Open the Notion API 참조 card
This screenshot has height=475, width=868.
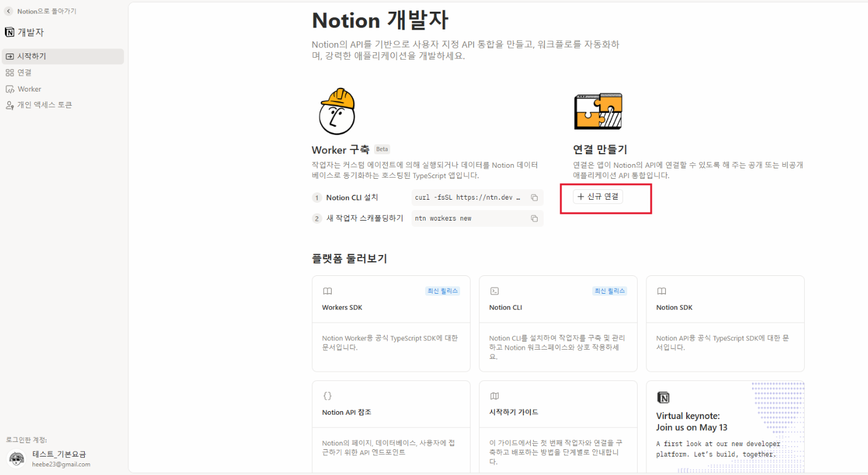(x=391, y=428)
